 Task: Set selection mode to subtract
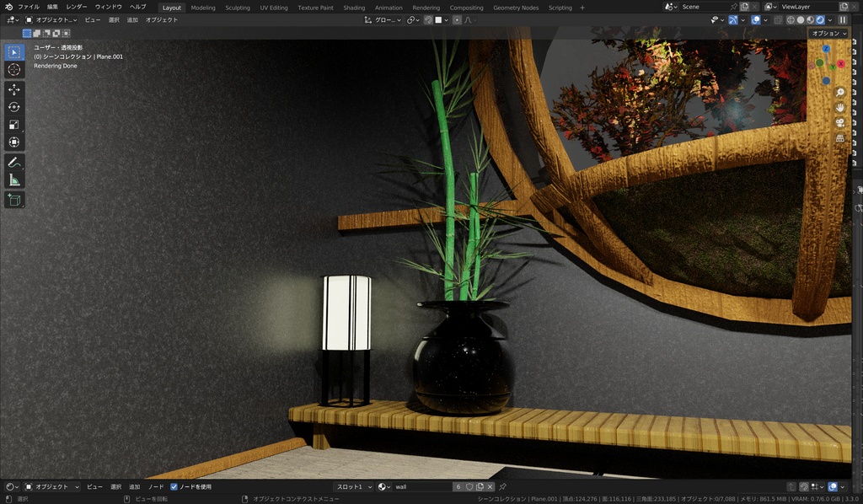[46, 34]
